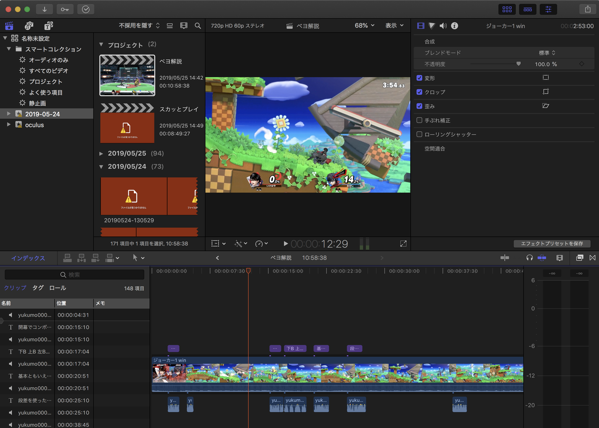Click the 変形 transform on-screen control icon
Screen dimensions: 599x428
click(x=546, y=78)
